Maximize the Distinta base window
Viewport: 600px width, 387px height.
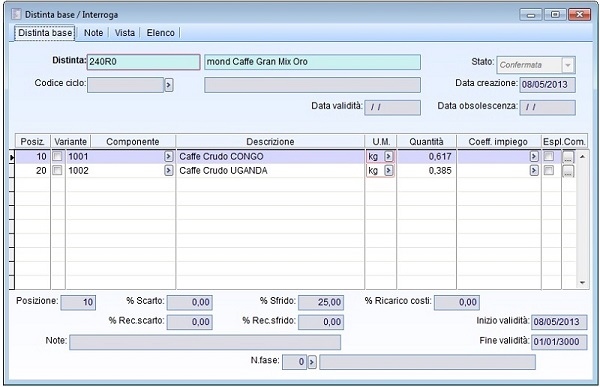555,15
